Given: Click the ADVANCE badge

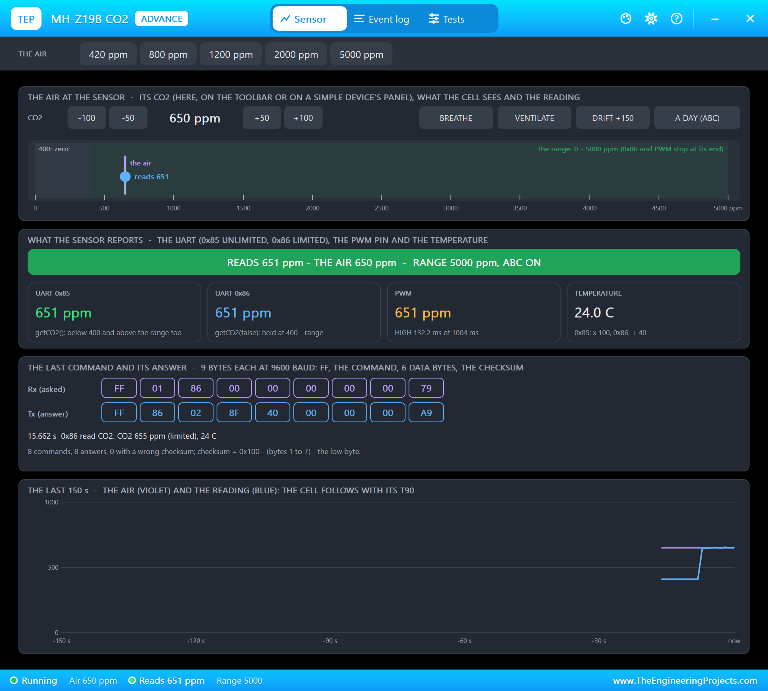Looking at the screenshot, I should (x=162, y=19).
